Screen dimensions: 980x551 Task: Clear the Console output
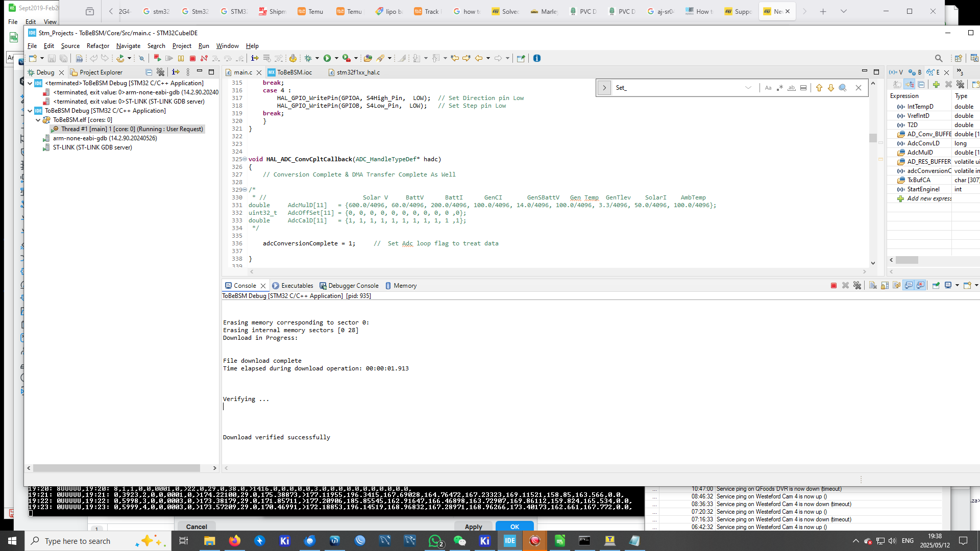tap(873, 286)
